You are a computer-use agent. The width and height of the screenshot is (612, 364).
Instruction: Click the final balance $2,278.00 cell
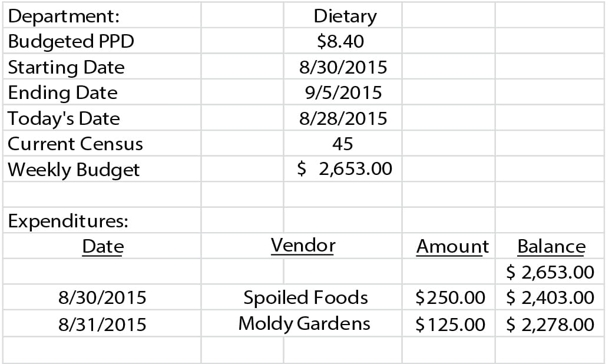tap(550, 324)
